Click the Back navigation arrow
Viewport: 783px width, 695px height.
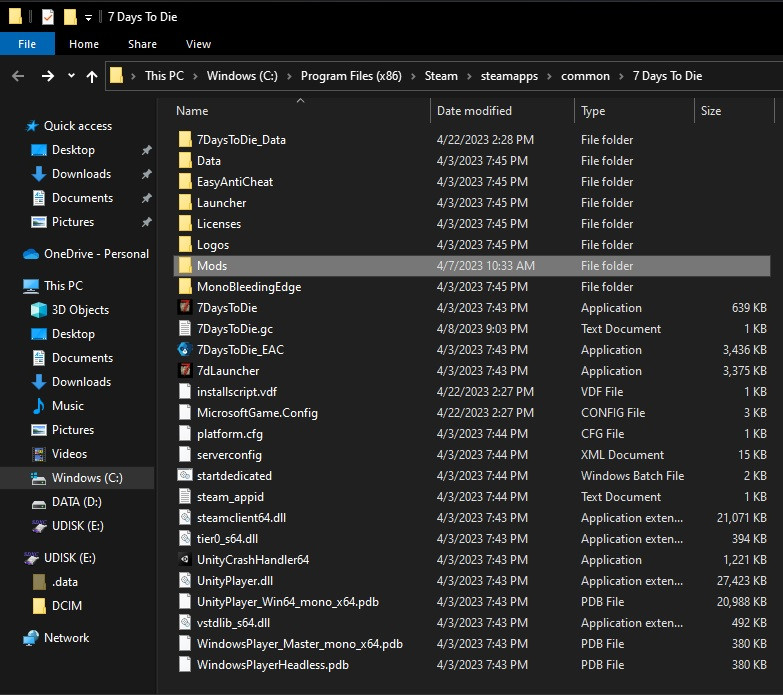click(x=18, y=76)
